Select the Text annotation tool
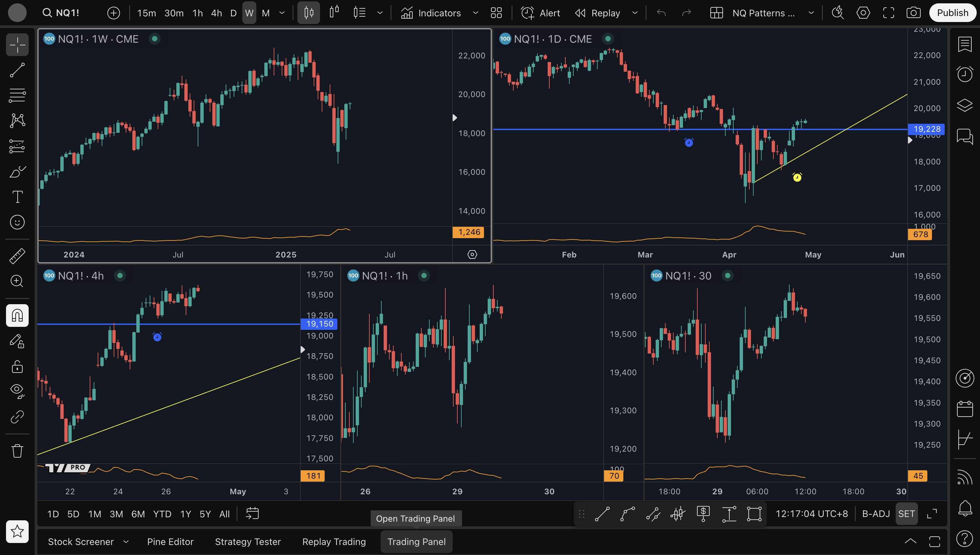The width and height of the screenshot is (980, 555). (x=17, y=197)
